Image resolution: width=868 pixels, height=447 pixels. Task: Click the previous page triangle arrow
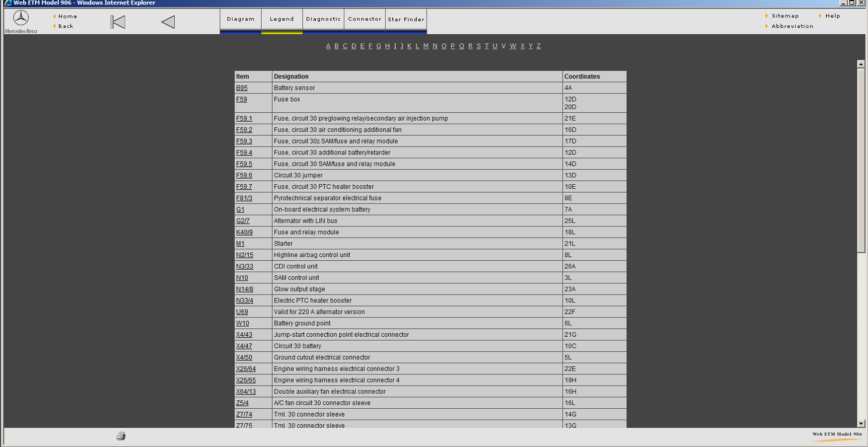tap(168, 22)
